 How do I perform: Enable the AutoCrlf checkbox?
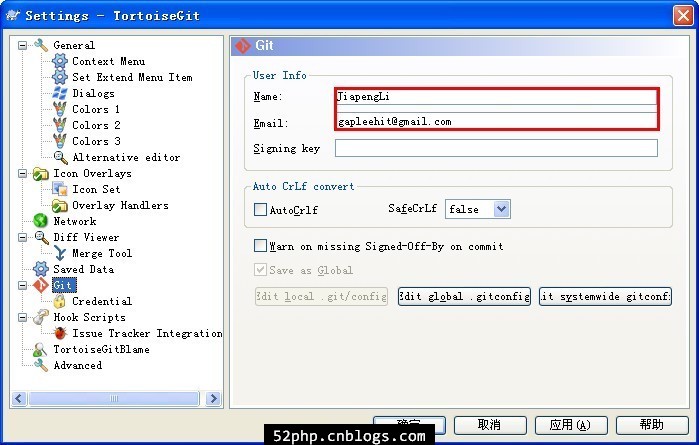(x=260, y=210)
